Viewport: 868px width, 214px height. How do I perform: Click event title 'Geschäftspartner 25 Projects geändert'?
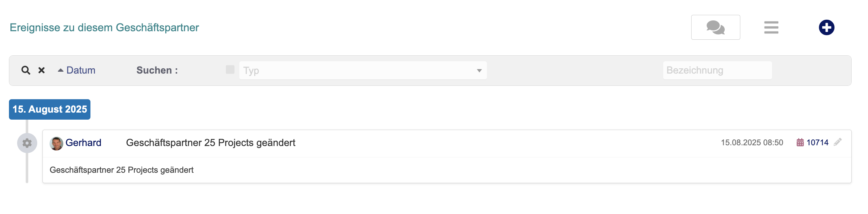211,143
